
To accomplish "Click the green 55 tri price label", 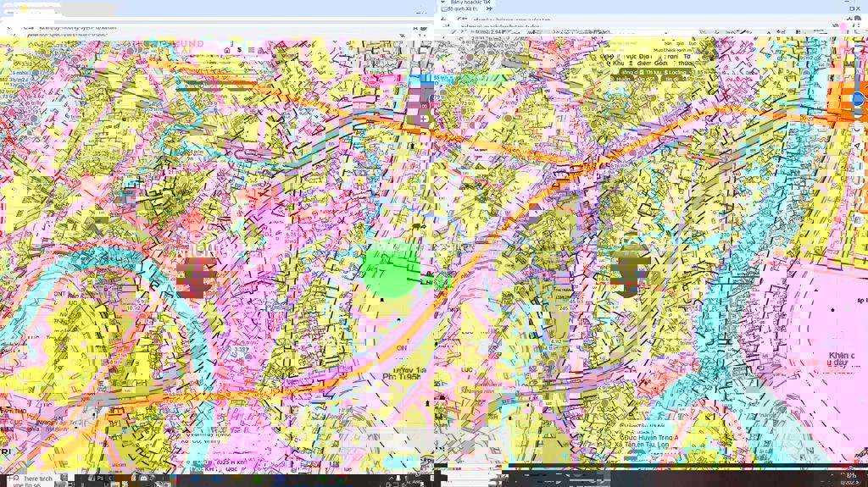I will coord(442,78).
